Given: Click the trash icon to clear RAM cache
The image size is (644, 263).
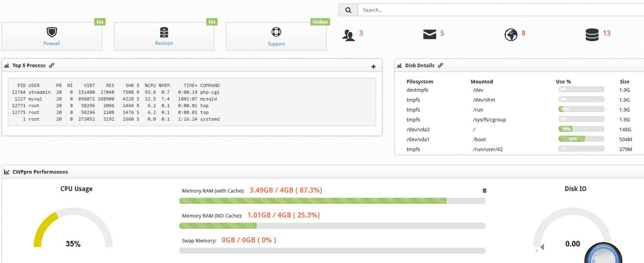Looking at the screenshot, I should tap(485, 191).
